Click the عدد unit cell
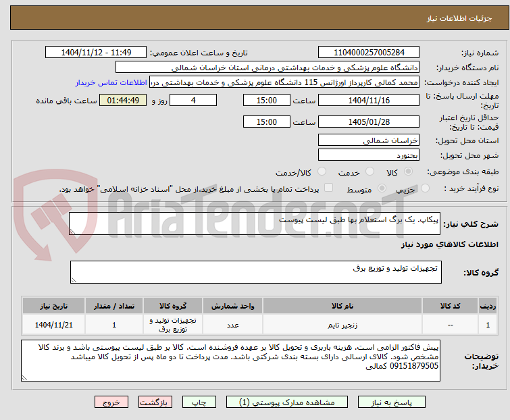Image resolution: width=510 pixels, height=420 pixels. (232, 325)
